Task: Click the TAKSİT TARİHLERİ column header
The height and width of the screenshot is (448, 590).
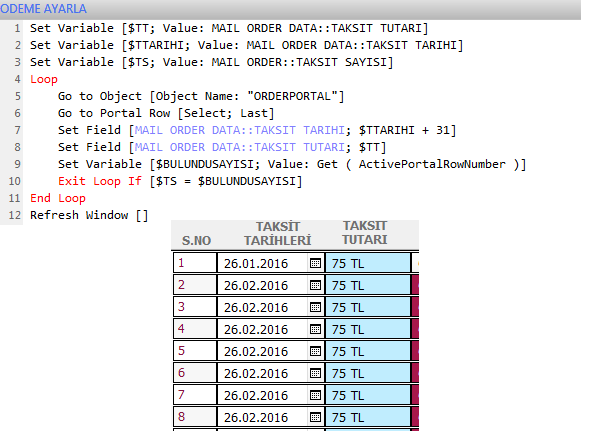Action: pyautogui.click(x=278, y=234)
